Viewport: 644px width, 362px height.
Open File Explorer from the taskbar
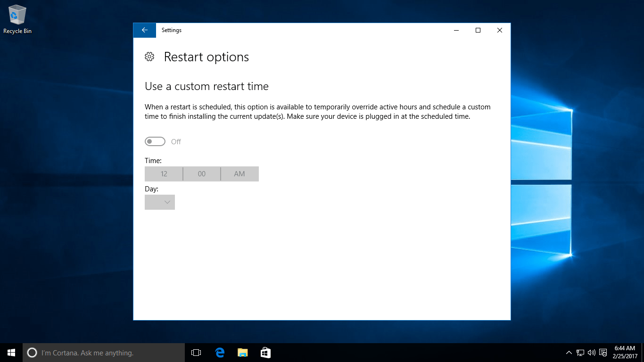point(242,352)
